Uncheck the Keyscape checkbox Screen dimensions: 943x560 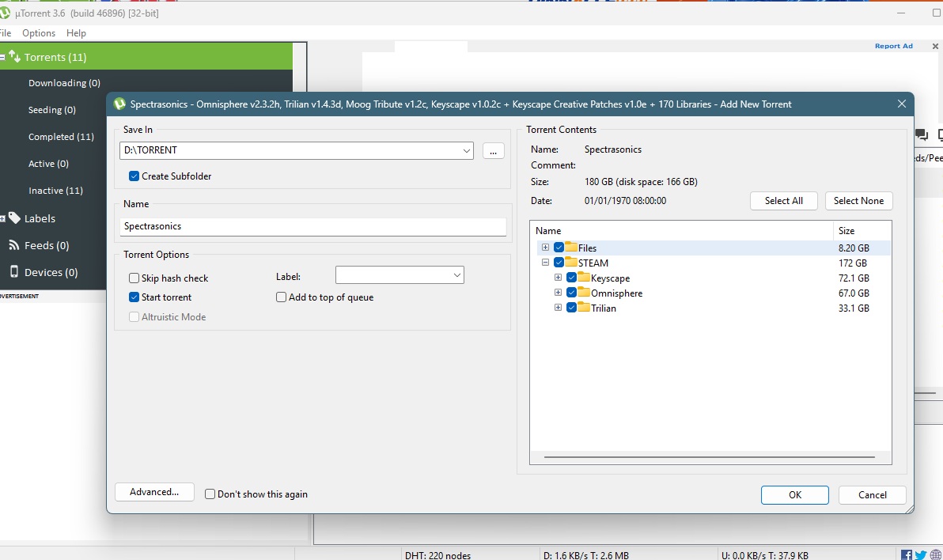[x=571, y=278]
